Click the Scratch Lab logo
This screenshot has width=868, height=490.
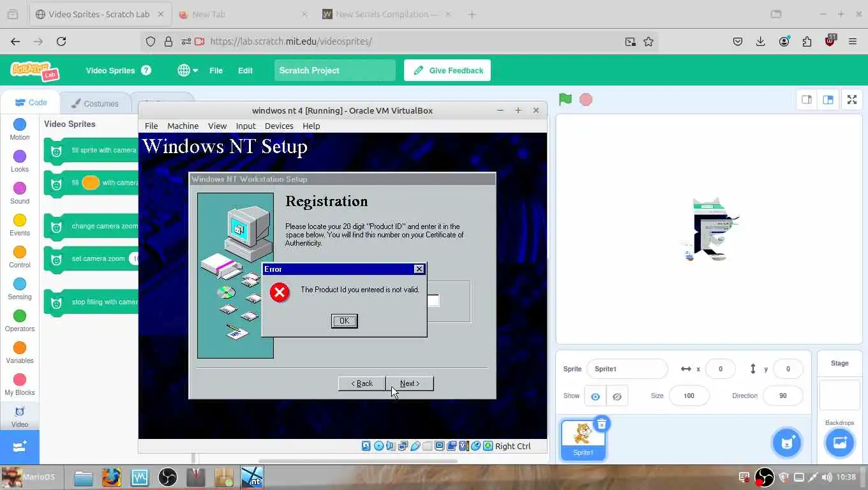35,71
